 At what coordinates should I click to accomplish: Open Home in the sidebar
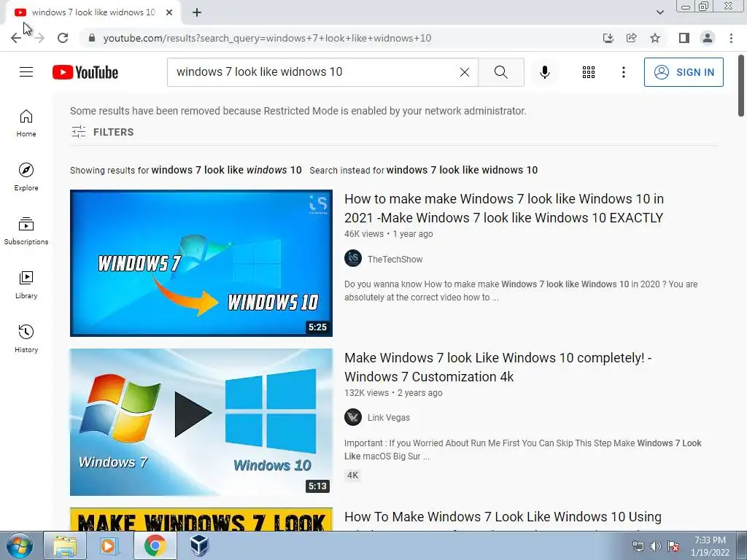[26, 123]
